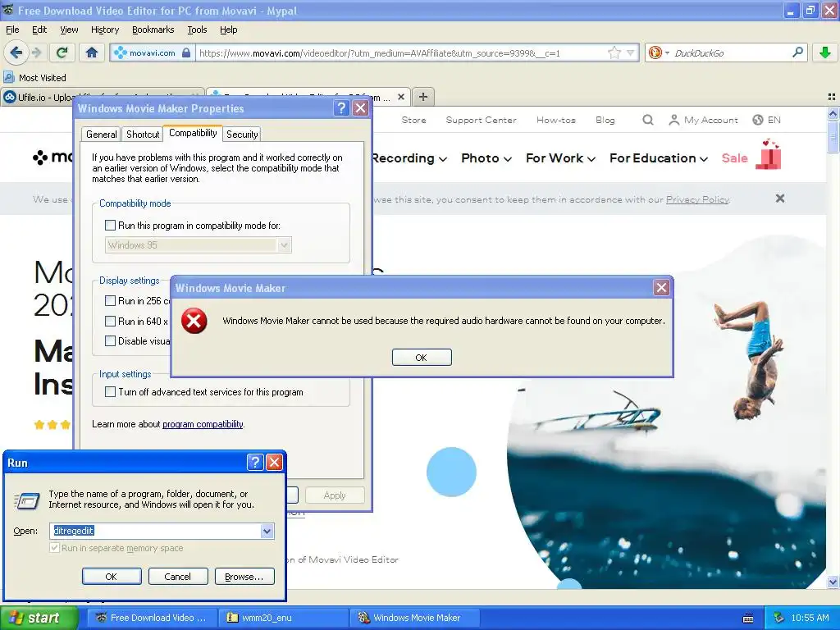Expand the URL bar history dropdown arrow

631,52
